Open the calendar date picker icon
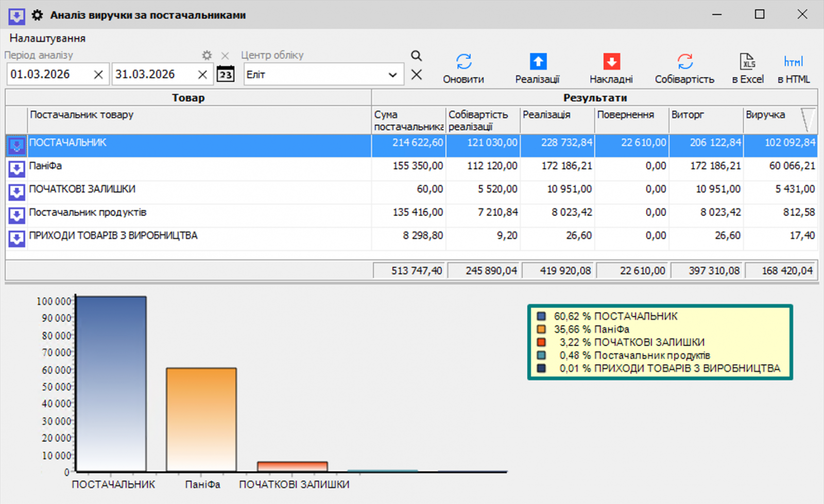Image resolution: width=824 pixels, height=504 pixels. click(225, 75)
